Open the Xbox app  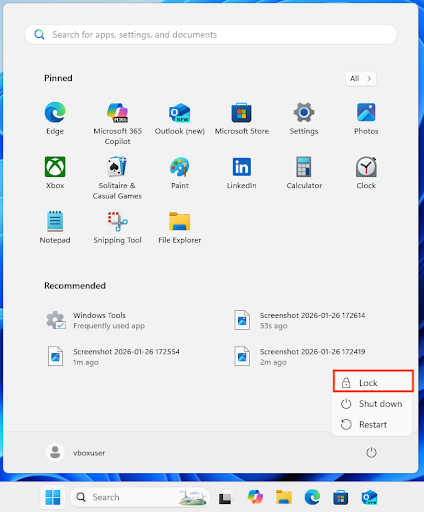click(55, 173)
